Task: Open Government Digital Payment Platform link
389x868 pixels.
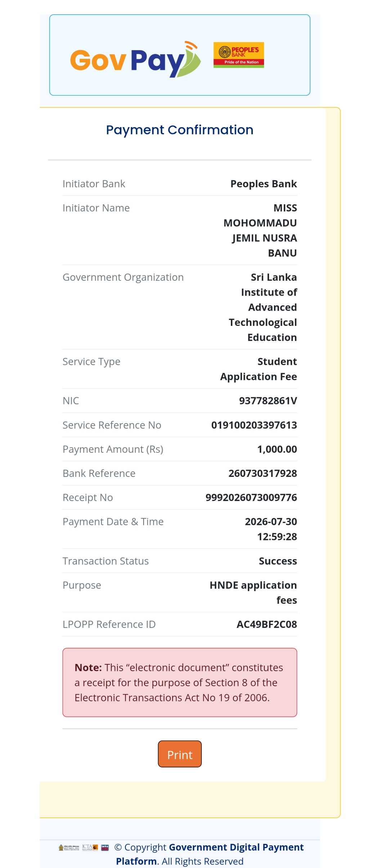Action: (210, 854)
